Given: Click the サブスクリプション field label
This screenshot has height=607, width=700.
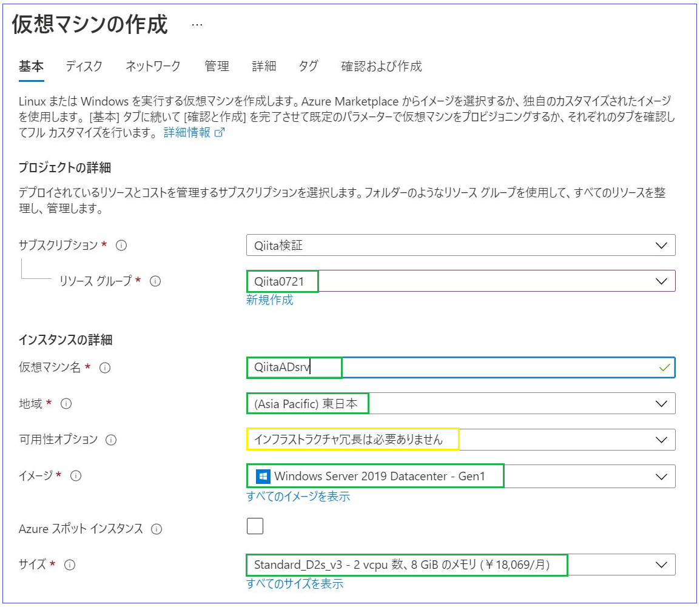Looking at the screenshot, I should (58, 246).
